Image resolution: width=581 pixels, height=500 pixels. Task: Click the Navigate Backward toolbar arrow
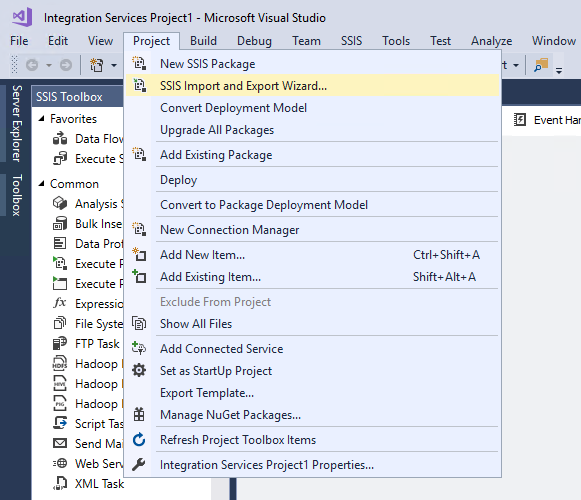pyautogui.click(x=32, y=65)
